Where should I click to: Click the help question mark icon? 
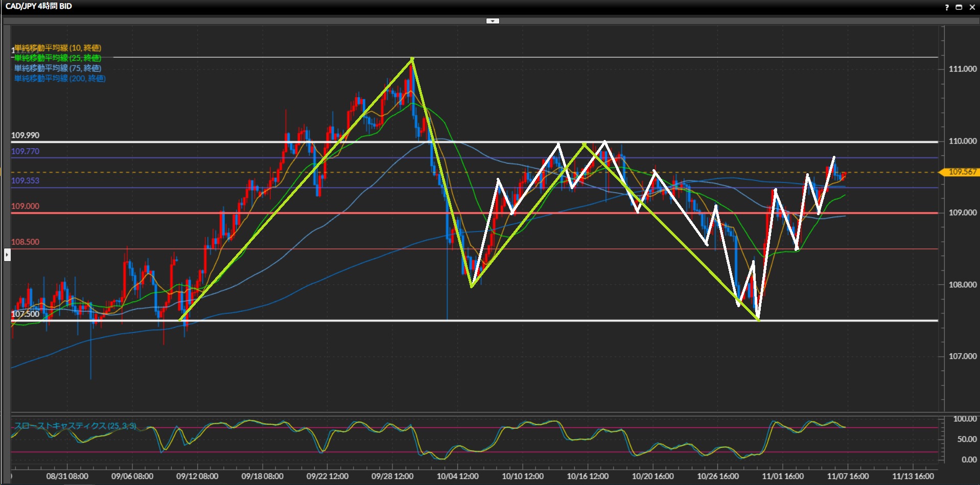tap(946, 7)
